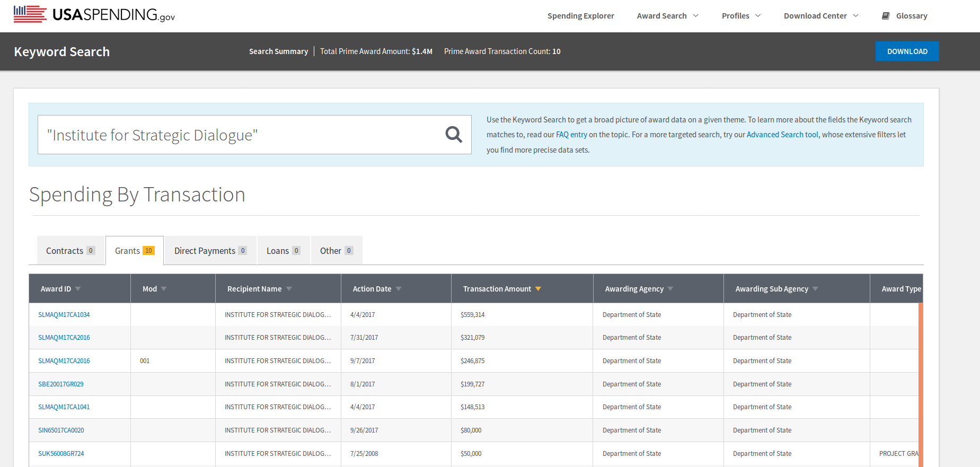Image resolution: width=980 pixels, height=467 pixels.
Task: Click the magnifying glass search icon
Action: point(454,135)
